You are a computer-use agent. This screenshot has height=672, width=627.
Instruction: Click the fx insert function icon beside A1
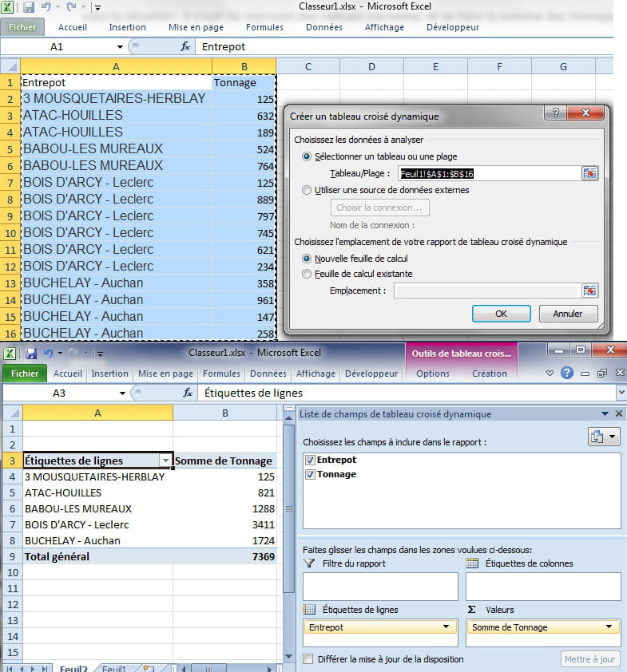point(185,46)
